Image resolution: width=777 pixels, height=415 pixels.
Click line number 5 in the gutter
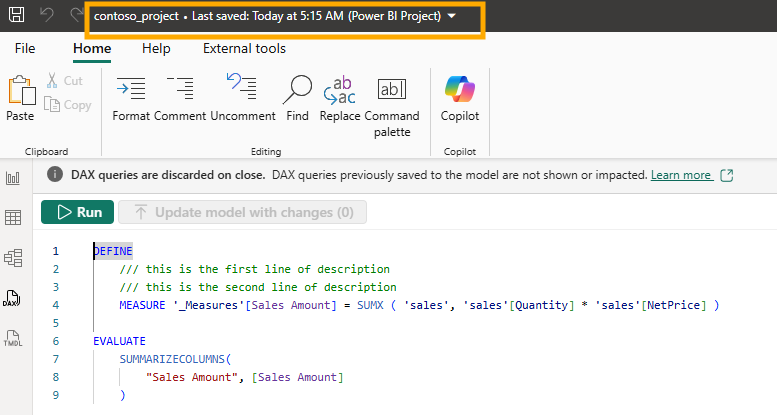point(56,323)
